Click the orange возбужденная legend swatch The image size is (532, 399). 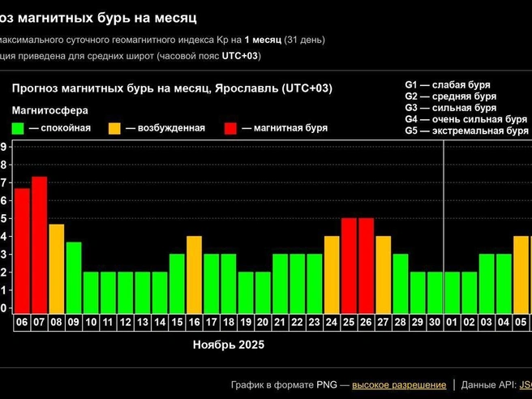[x=114, y=129]
